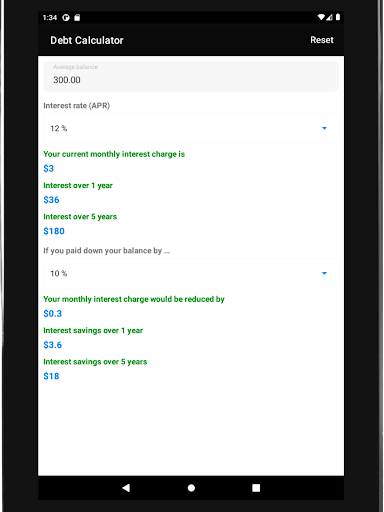Click the paydown percentage dropdown arrow
384x512 pixels.
point(324,273)
